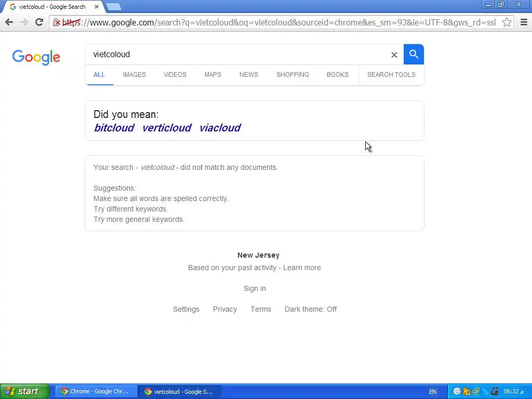532x399 pixels.
Task: Click the New Jersey location text
Action: click(259, 255)
